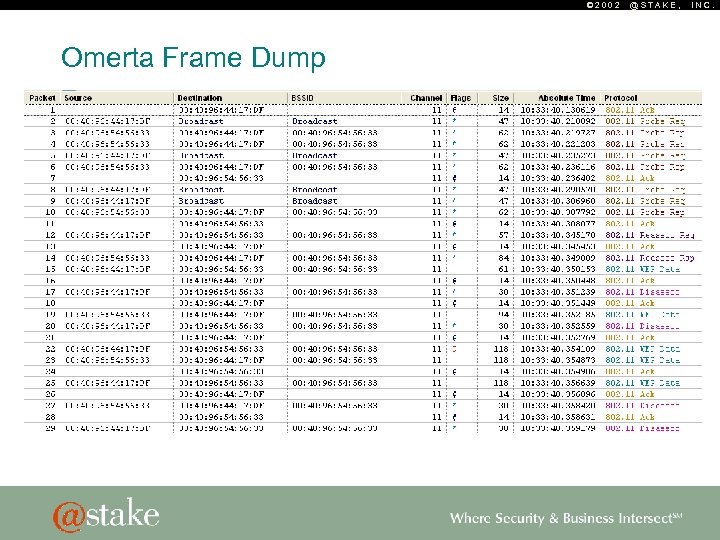Click the destination address in packet 17 row

[221, 292]
